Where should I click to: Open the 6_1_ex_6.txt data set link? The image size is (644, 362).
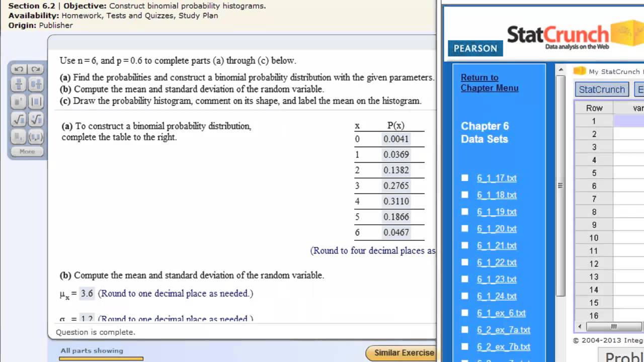(501, 313)
